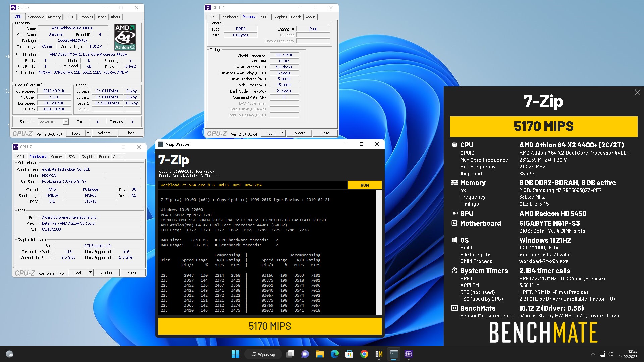The height and width of the screenshot is (362, 644).
Task: Click the 7-Zip Wrapper title bar icon
Action: click(161, 144)
